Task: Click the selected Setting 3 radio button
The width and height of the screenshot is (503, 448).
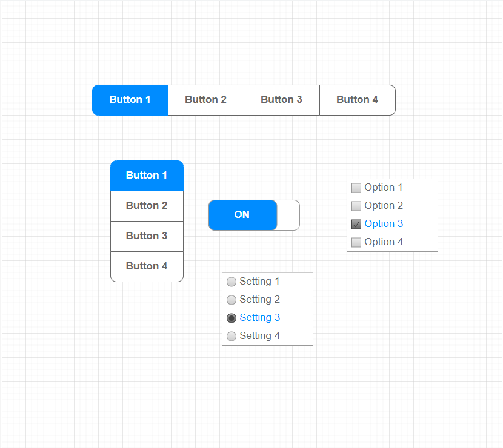Action: click(232, 318)
